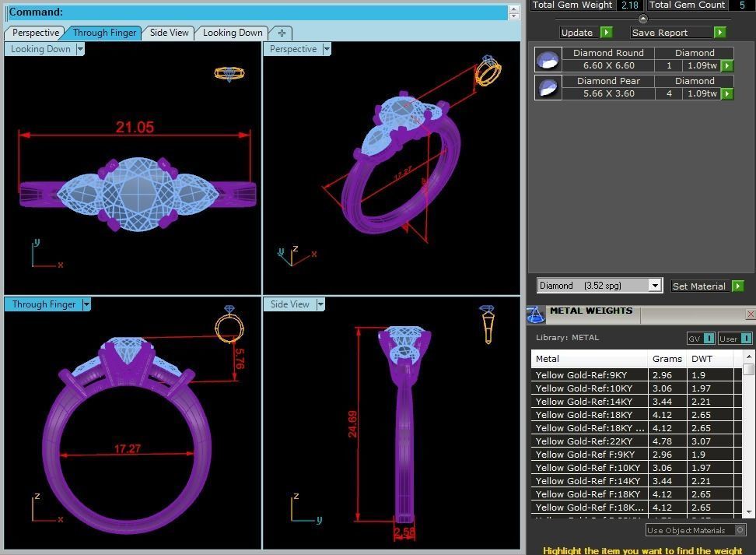Click the 5.66 X 3.60 size cell

[x=608, y=93]
